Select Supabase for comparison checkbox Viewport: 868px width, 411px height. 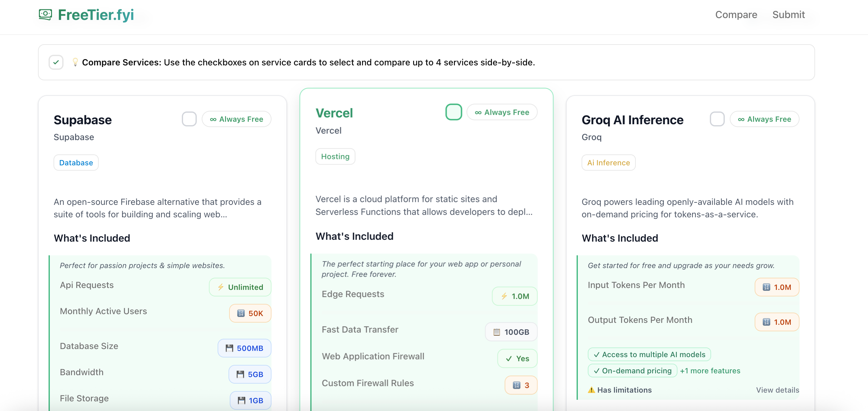(189, 119)
